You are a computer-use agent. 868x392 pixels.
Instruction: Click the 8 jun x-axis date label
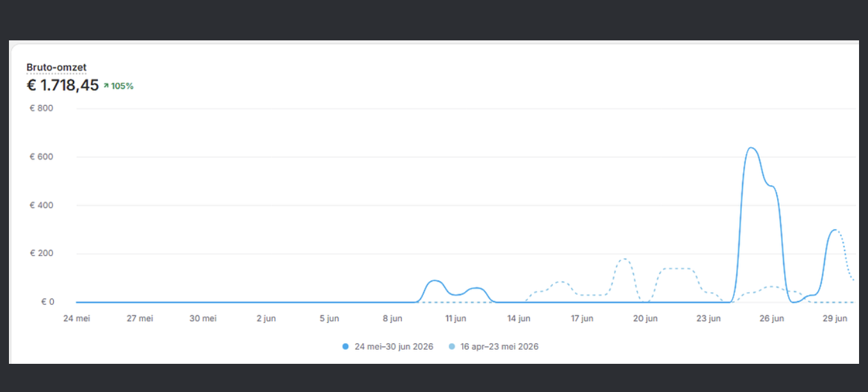392,318
